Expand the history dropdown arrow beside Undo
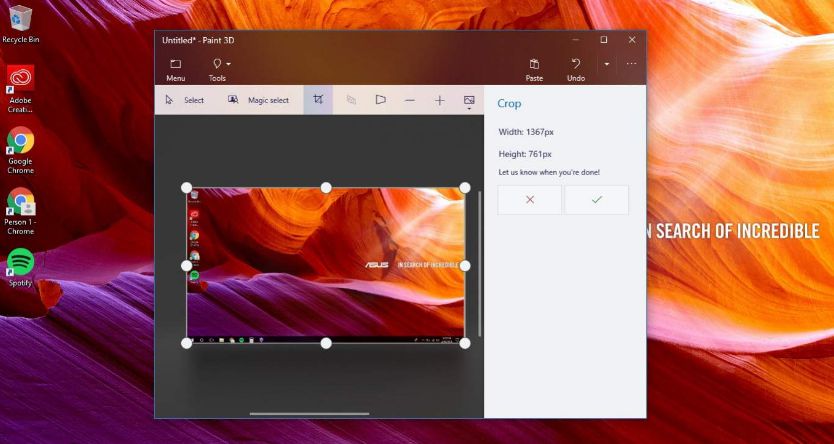Image resolution: width=834 pixels, height=444 pixels. point(607,64)
